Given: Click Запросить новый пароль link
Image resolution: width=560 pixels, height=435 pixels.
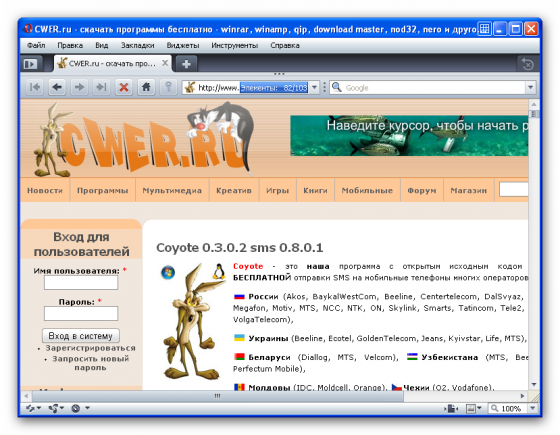Looking at the screenshot, I should click(x=90, y=363).
